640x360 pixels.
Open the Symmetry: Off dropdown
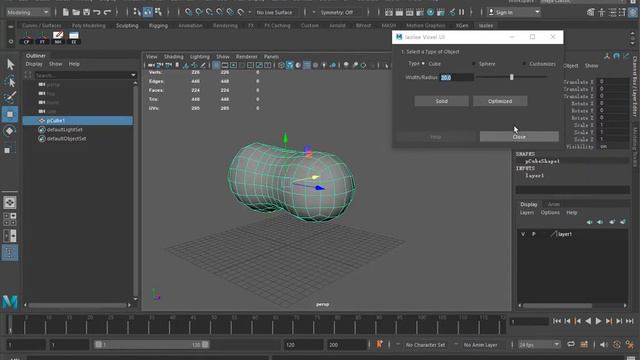337,12
